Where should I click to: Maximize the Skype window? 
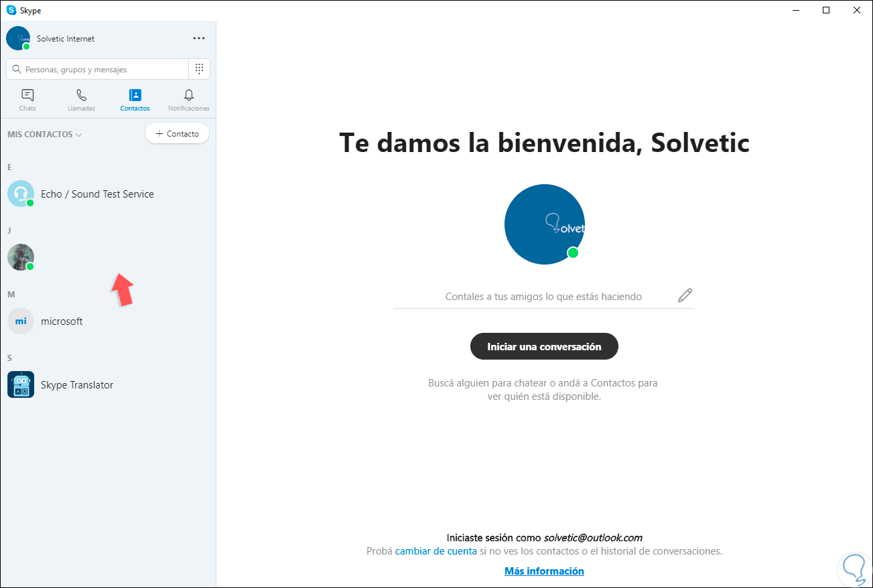826,10
